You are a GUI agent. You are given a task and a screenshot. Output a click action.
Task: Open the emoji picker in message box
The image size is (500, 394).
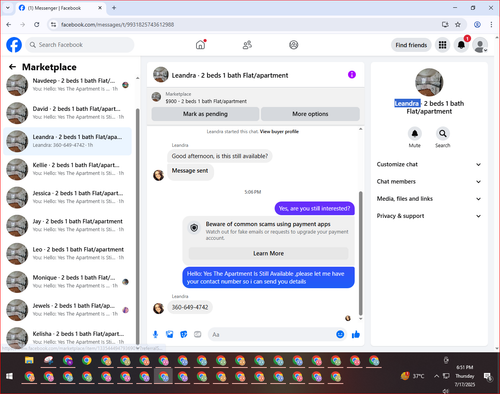pos(340,334)
